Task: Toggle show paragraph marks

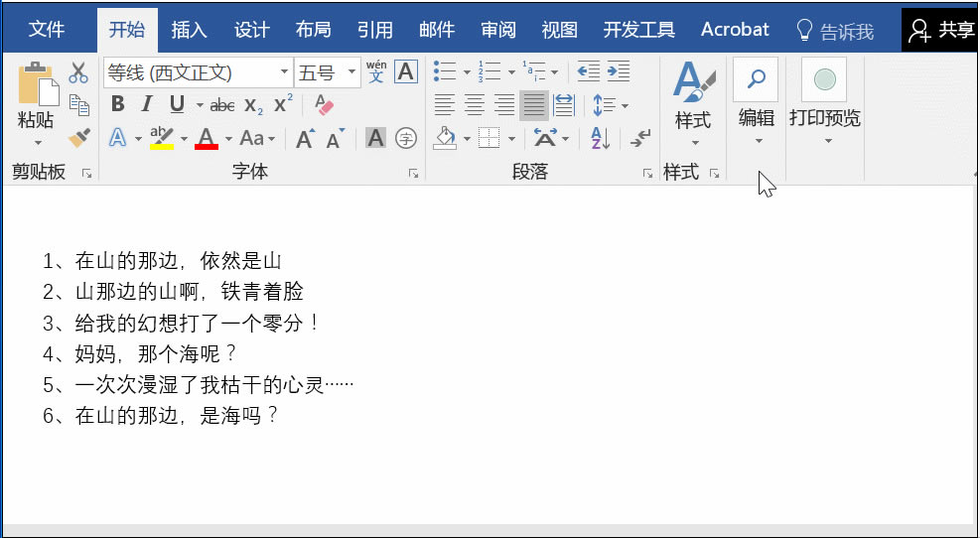Action: coord(640,138)
